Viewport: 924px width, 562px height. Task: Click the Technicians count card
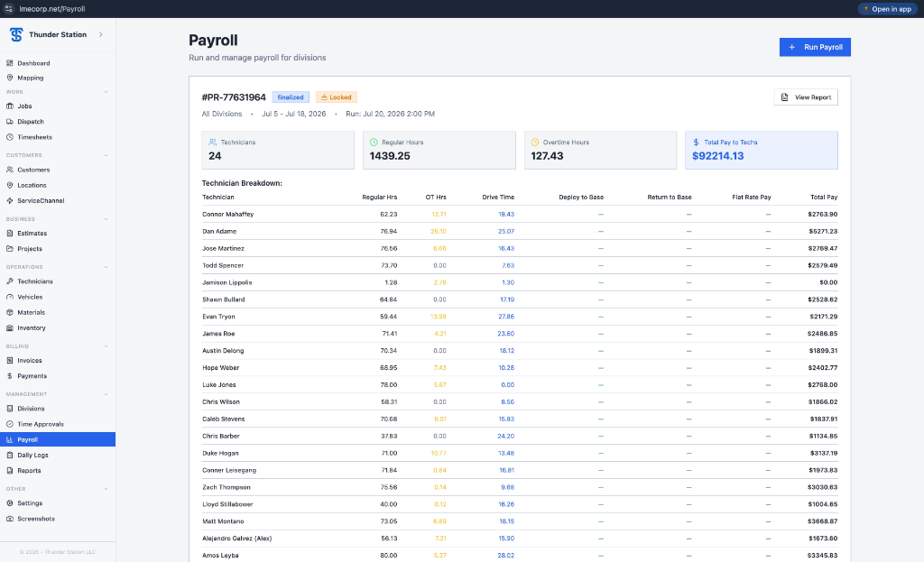(x=278, y=151)
